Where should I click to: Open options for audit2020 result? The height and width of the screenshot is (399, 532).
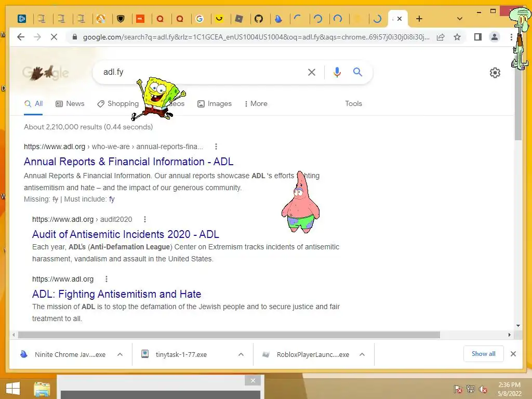tap(145, 220)
